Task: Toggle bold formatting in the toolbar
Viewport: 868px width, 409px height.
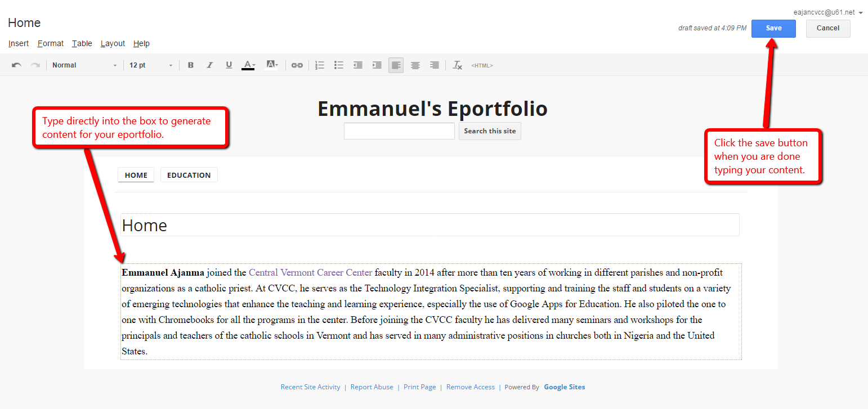Action: [191, 65]
